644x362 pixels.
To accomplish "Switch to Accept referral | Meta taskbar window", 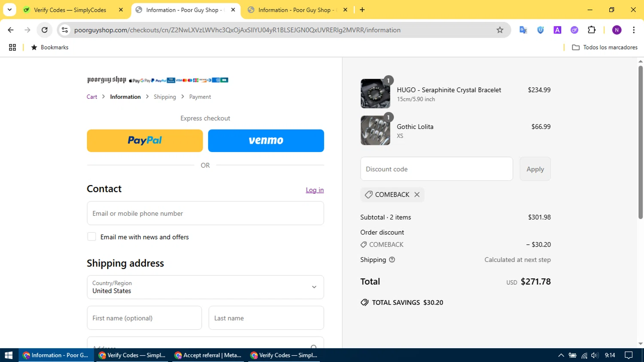I will tap(209, 355).
